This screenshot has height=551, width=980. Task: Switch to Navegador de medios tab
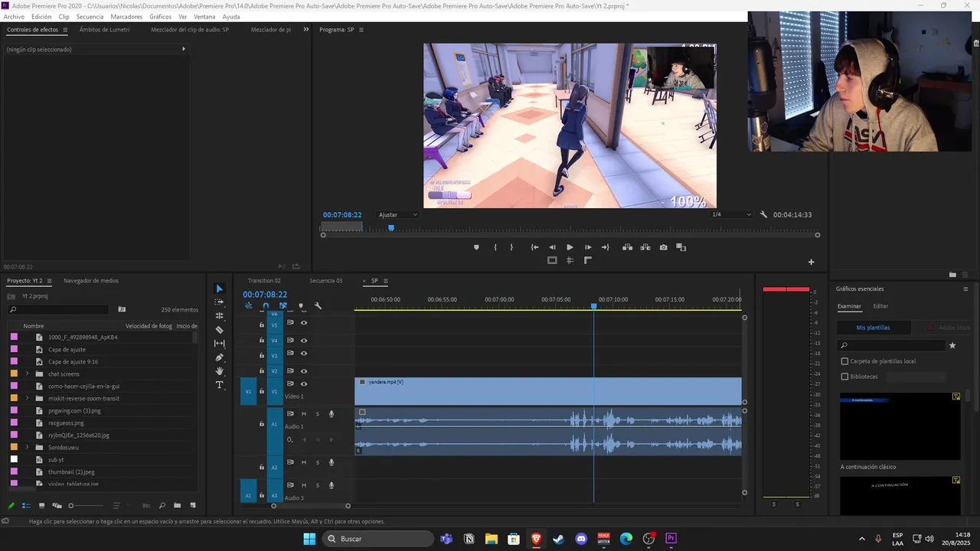pyautogui.click(x=91, y=281)
